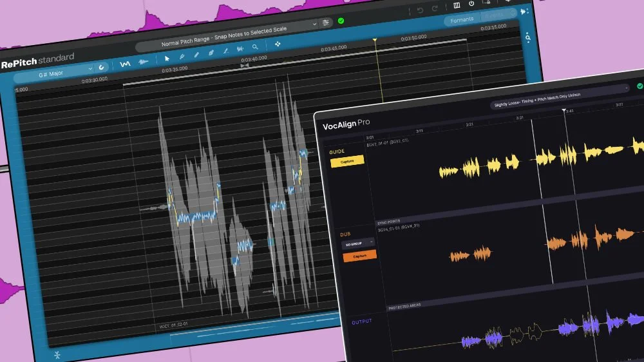Screen dimensions: 644x362
Task: Click the horizontal scrollbar at RePitch bottom
Action: [x=254, y=325]
